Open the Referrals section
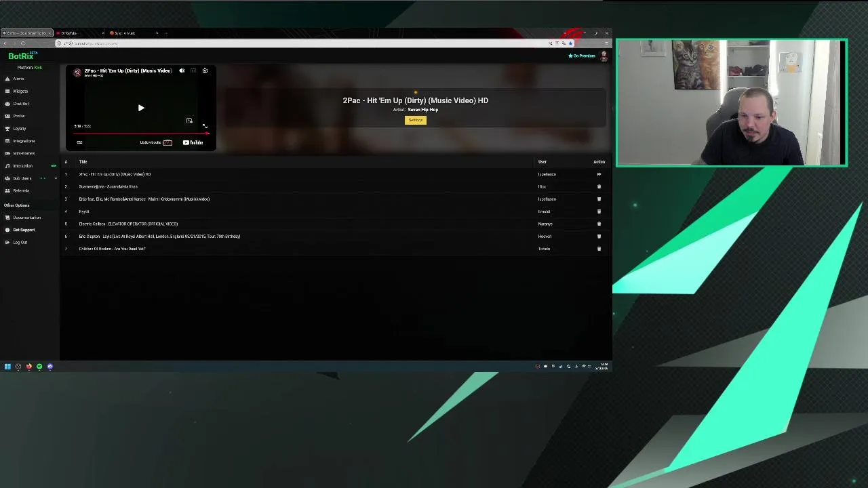 [21, 190]
